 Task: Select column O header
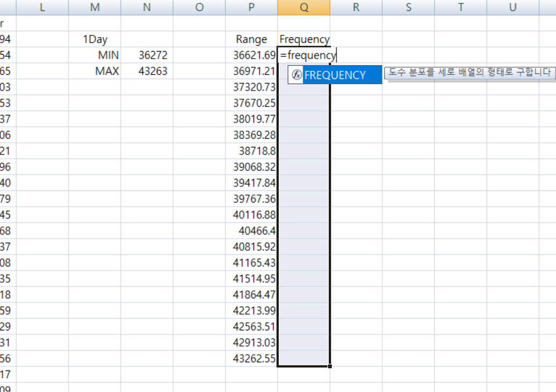(199, 7)
